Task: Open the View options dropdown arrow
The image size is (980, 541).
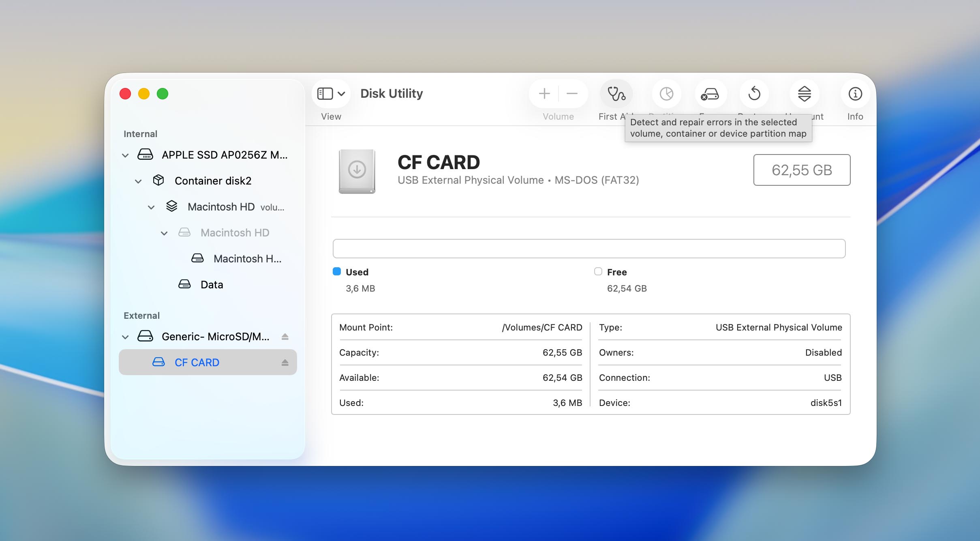Action: pyautogui.click(x=342, y=94)
